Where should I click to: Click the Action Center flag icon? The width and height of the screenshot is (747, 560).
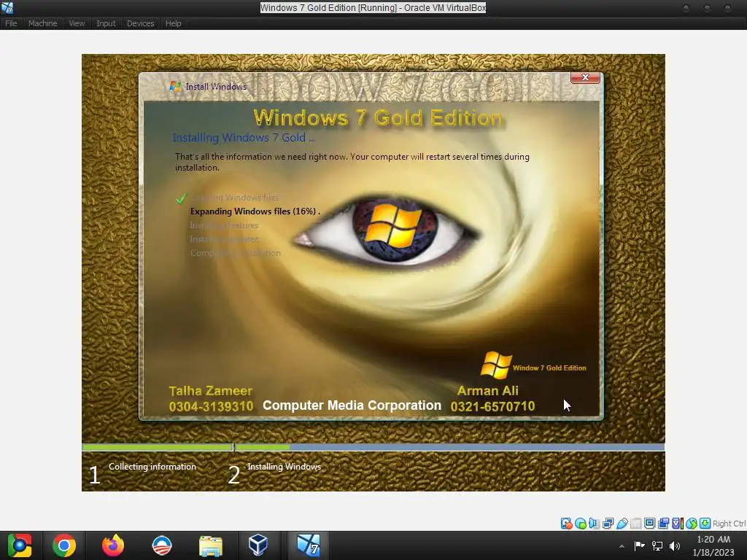(639, 545)
